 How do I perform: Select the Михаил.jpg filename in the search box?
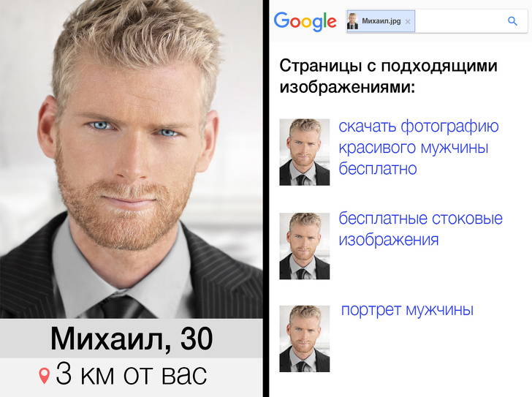(381, 21)
